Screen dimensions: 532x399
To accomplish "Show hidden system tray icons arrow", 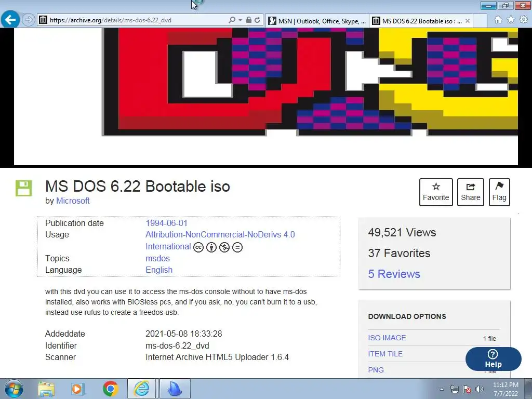I will click(x=442, y=389).
